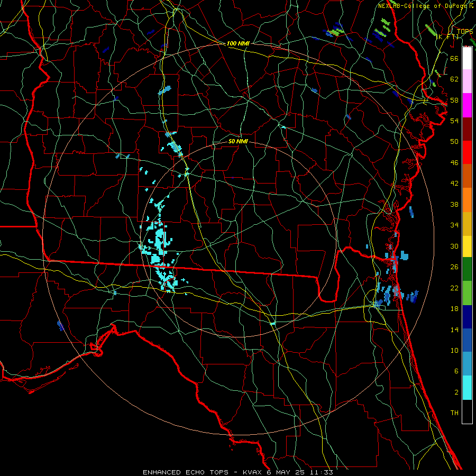Click the legend value 38
Viewport: 476px width, 476px height.
[454, 204]
